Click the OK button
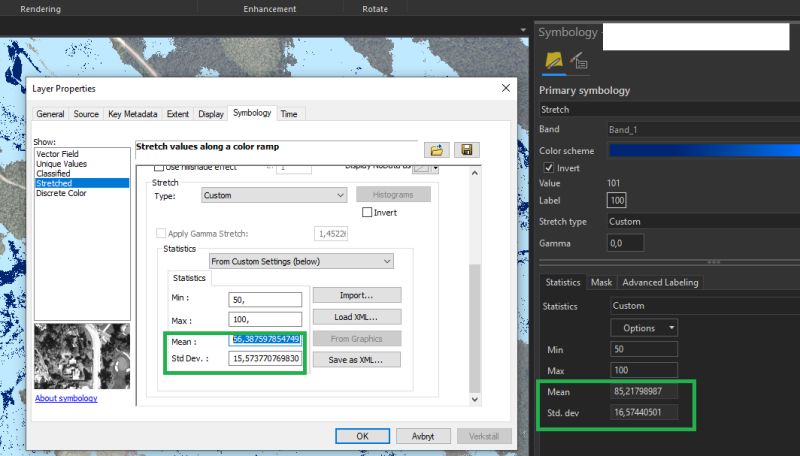 click(x=362, y=436)
